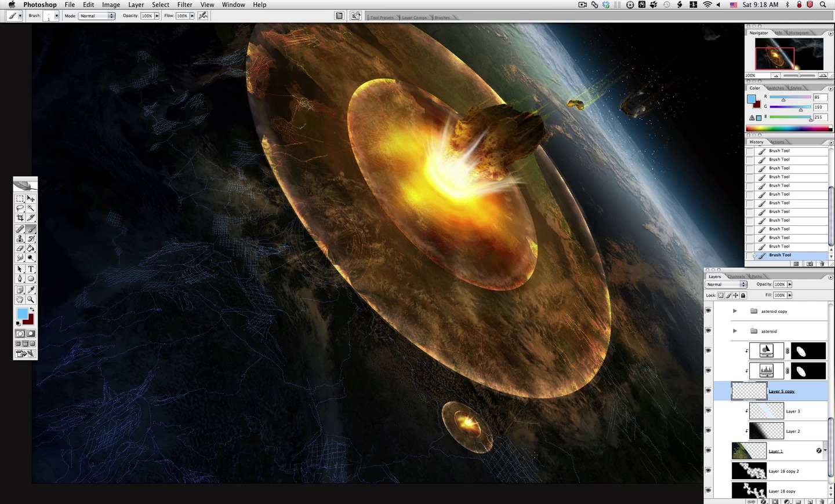Select the Paint Bucket tool
Image resolution: width=835 pixels, height=504 pixels.
[31, 248]
